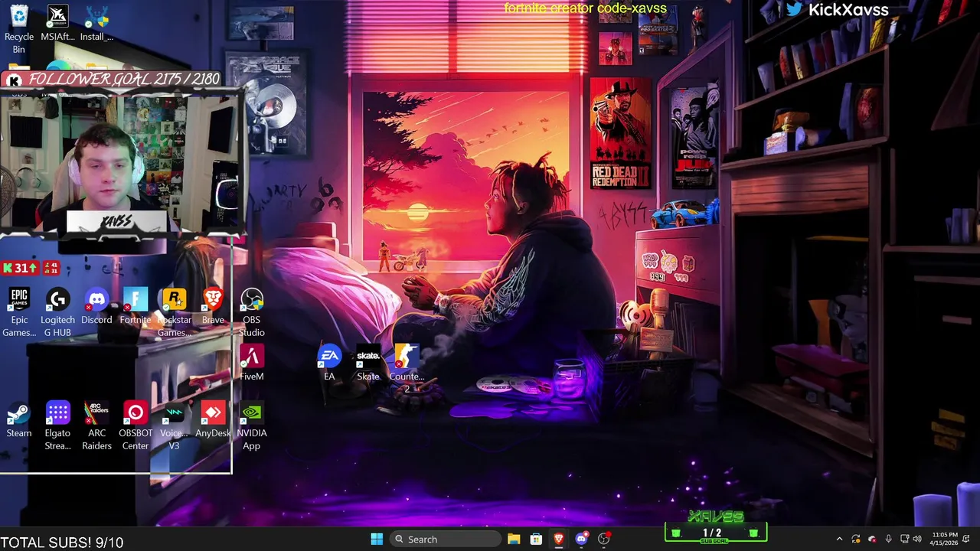This screenshot has height=551, width=980.
Task: Launch NVIDIA App shortcut
Action: click(x=252, y=425)
